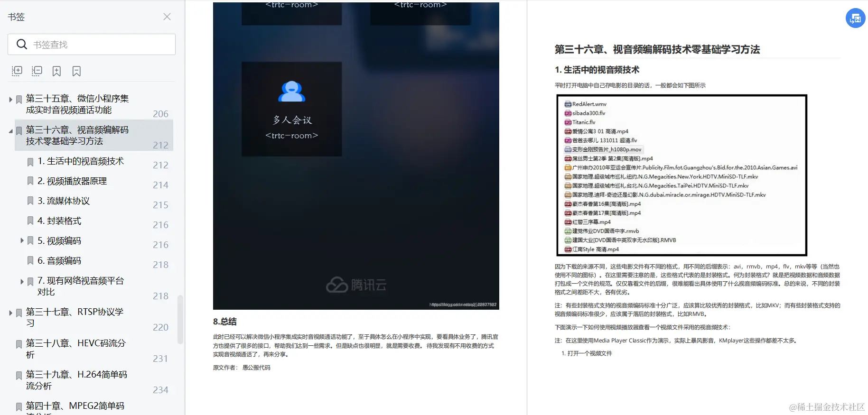Image resolution: width=868 pixels, height=415 pixels.
Task: Jump to 7. 现有网络视音频平台对比 bookmark
Action: coord(81,286)
